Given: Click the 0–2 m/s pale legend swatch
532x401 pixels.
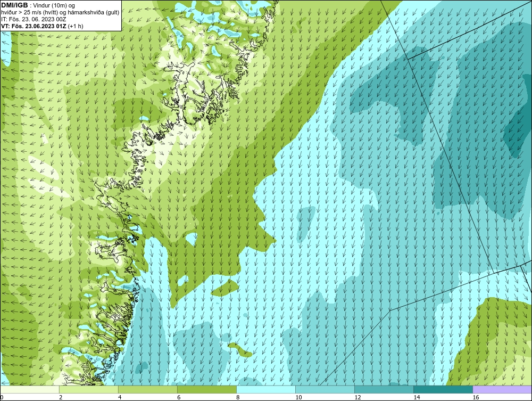Looking at the screenshot, I should (x=29, y=389).
